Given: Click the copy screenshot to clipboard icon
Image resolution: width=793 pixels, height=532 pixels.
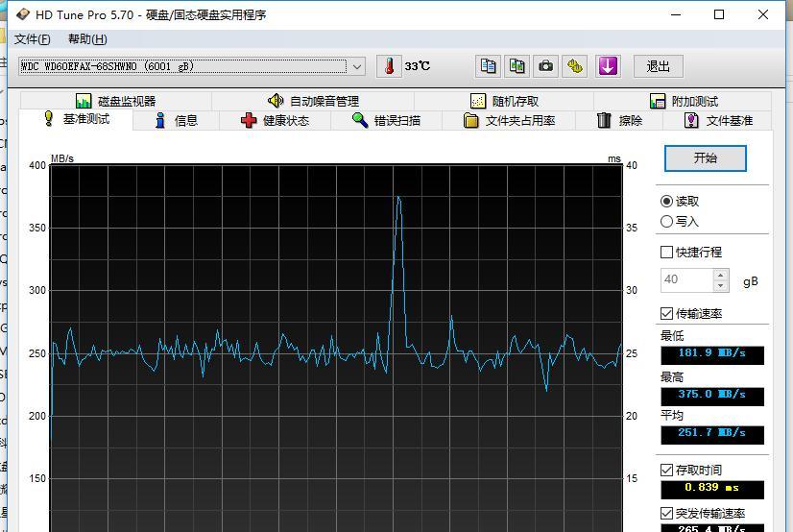Looking at the screenshot, I should coord(517,66).
